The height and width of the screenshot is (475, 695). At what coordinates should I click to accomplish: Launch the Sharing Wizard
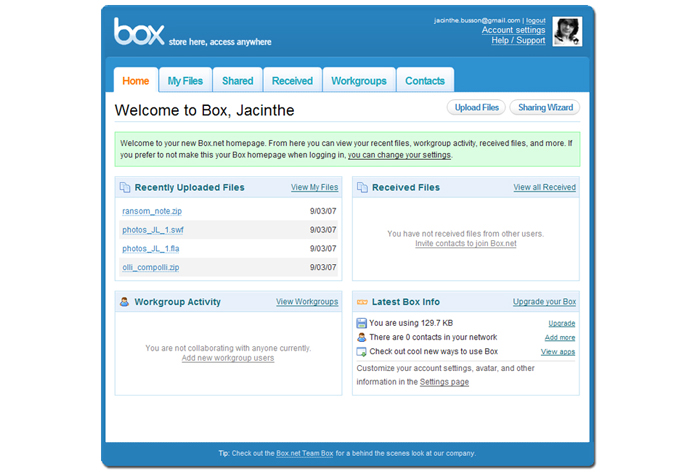pos(545,108)
